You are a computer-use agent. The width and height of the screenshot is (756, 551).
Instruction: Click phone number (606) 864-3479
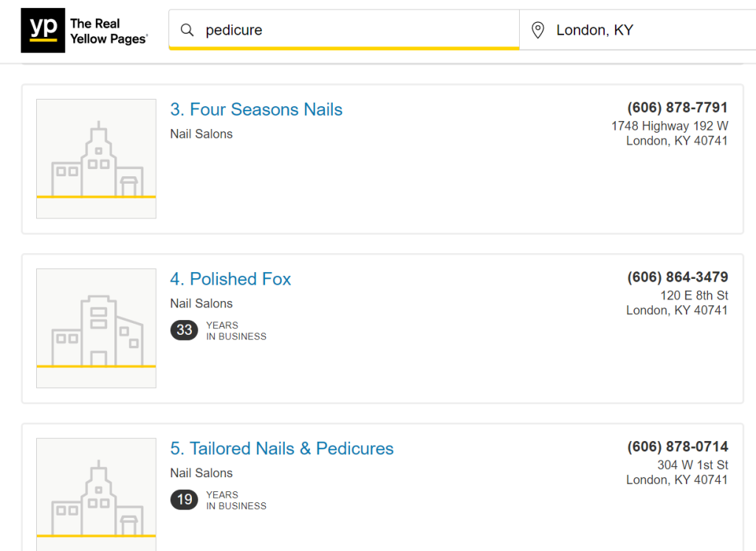(677, 277)
